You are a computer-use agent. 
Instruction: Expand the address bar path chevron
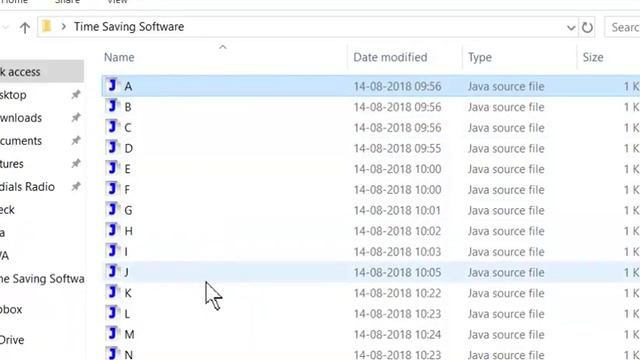pyautogui.click(x=63, y=27)
